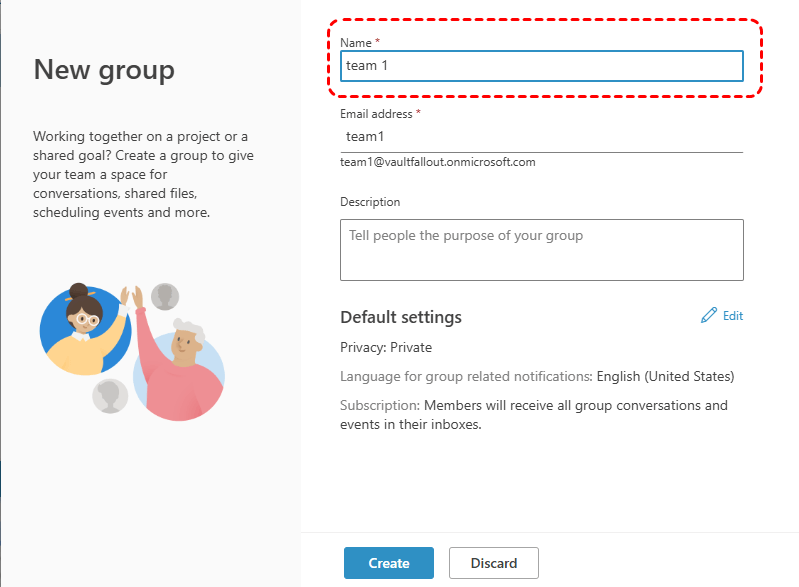Screen dimensions: 799x587
Task: Click the team1@vaultfallout.onmicrosoft.com address text
Action: tap(438, 162)
